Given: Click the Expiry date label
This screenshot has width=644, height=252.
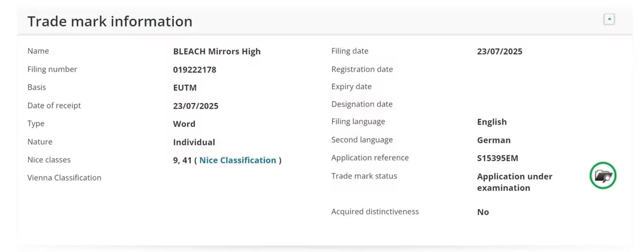Looking at the screenshot, I should [351, 86].
